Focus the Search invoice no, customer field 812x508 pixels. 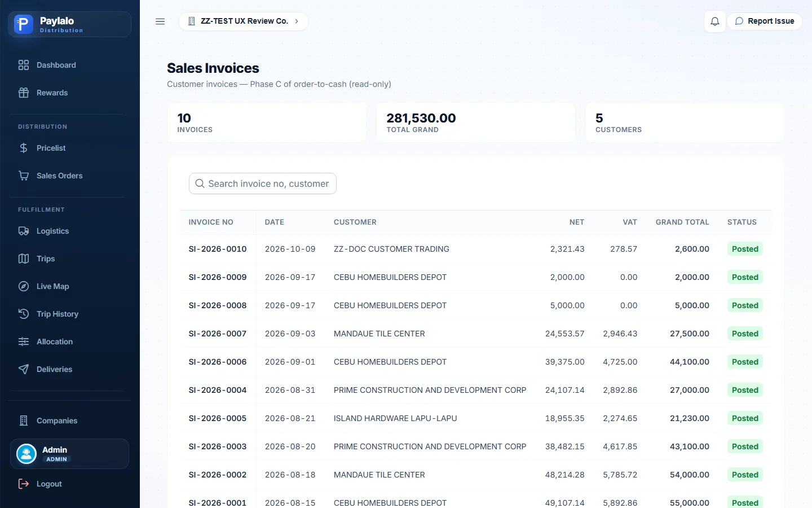coord(263,183)
